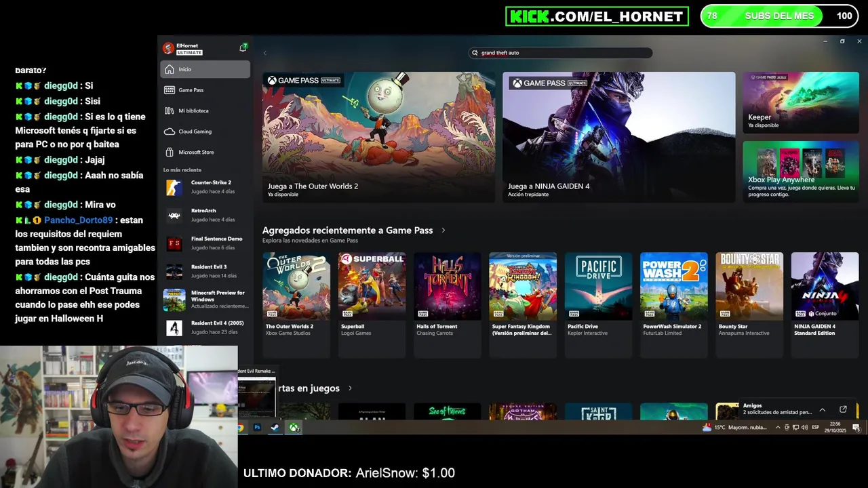Select the Halls of Torment game card

coord(448,304)
